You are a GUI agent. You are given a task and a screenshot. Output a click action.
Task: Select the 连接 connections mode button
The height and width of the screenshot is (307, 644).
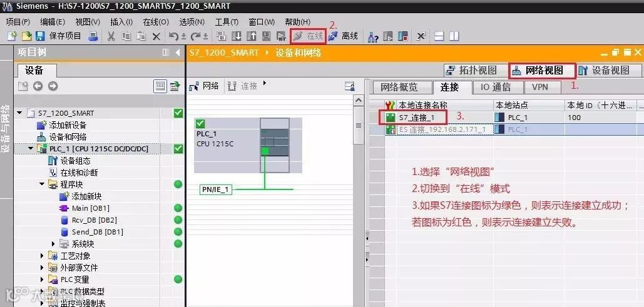[x=243, y=86]
